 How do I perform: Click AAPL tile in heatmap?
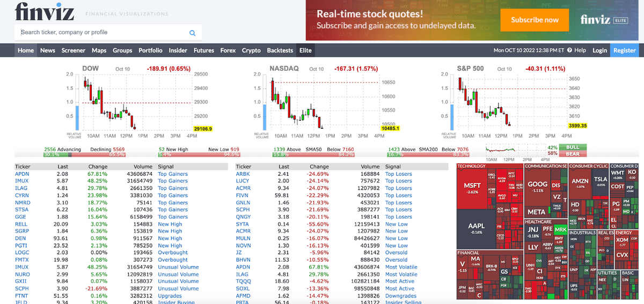point(476,228)
